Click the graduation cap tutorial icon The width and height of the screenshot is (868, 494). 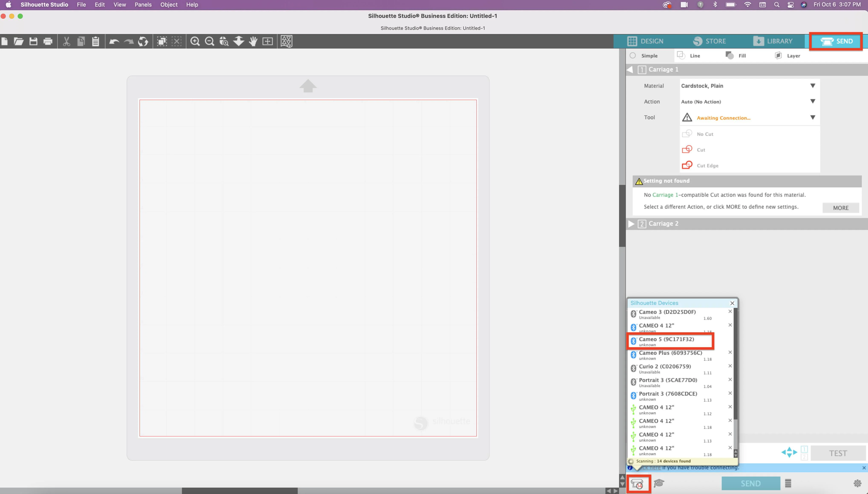coord(659,483)
